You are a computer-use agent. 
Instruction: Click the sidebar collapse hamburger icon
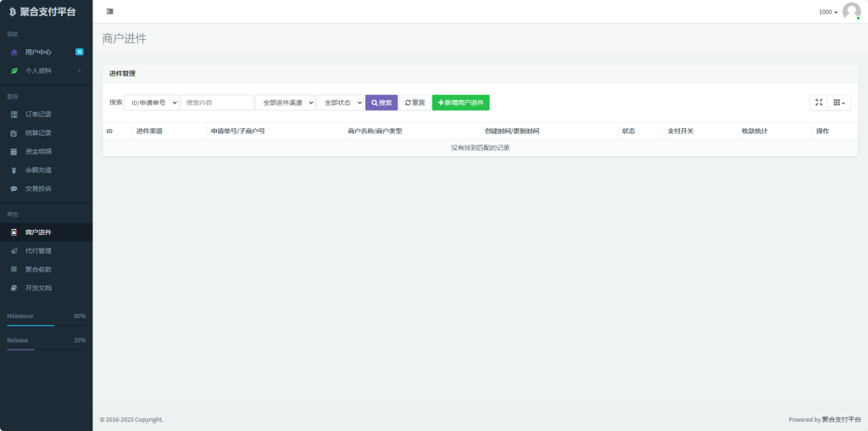(110, 11)
